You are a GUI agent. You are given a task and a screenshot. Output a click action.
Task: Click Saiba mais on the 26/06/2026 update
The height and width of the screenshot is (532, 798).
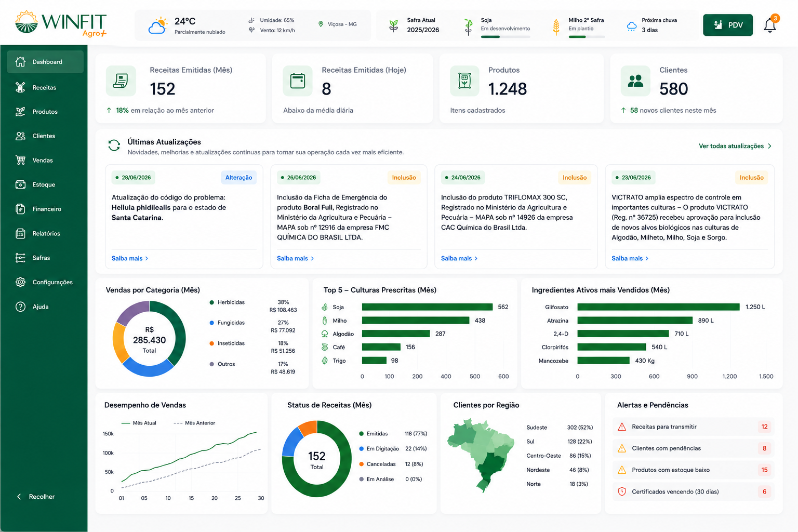point(295,258)
